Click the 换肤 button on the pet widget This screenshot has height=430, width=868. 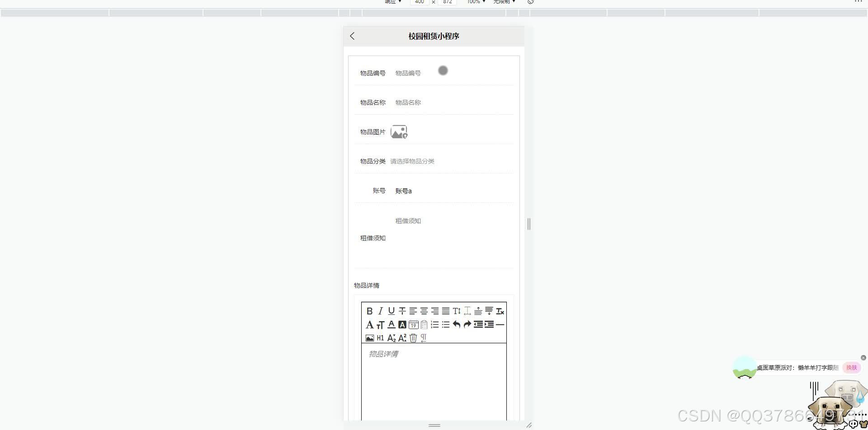pyautogui.click(x=852, y=368)
